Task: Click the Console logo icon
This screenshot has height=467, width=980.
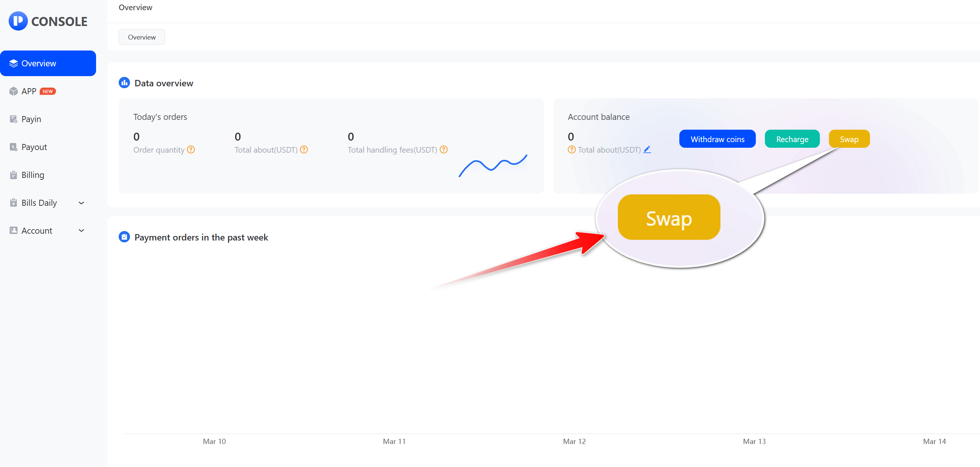Action: (18, 21)
